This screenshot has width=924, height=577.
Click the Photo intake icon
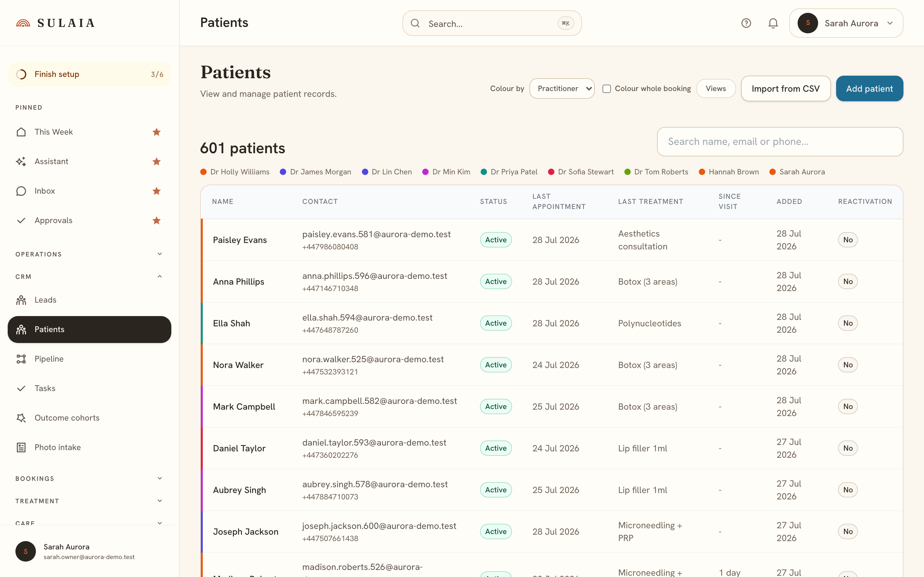pos(21,447)
